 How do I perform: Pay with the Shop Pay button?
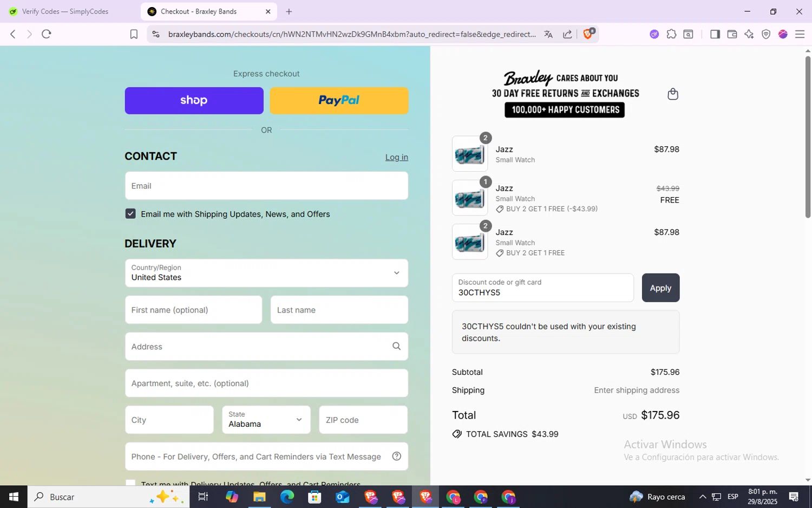[x=194, y=100]
